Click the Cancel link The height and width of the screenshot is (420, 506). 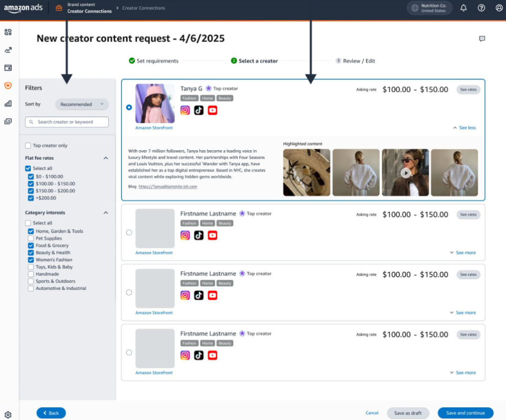click(x=372, y=413)
